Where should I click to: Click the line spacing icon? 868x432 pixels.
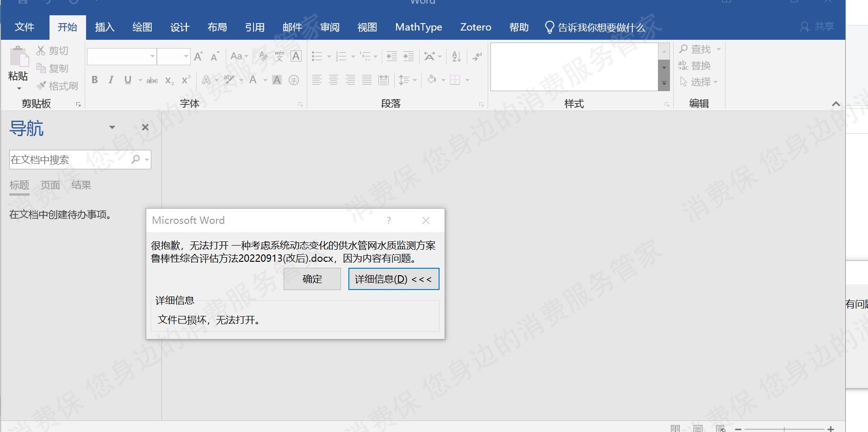(404, 80)
